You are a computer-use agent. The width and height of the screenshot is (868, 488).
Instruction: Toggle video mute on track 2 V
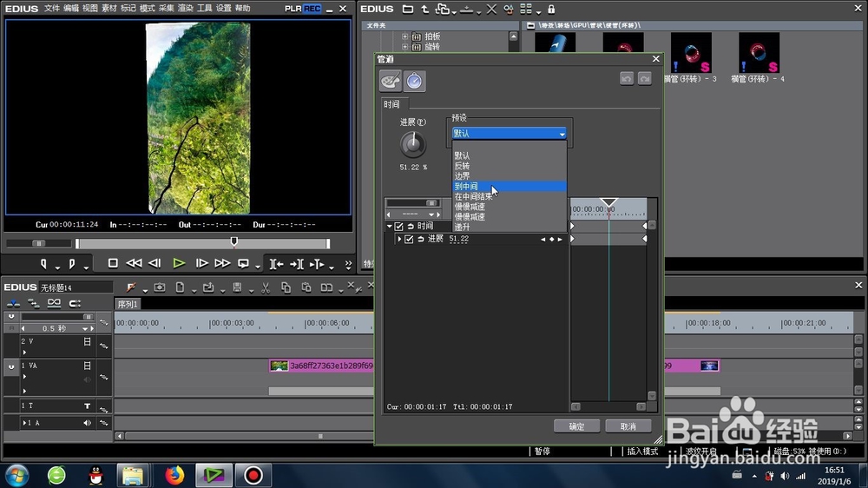[87, 342]
